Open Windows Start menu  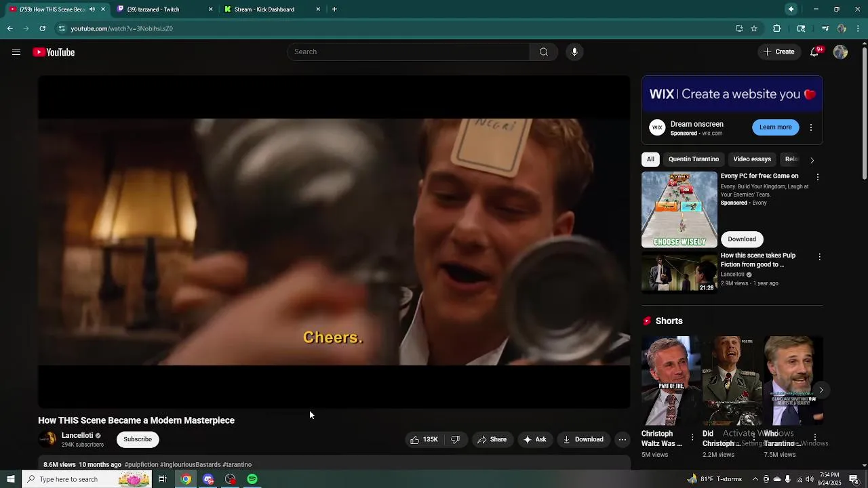[10, 479]
